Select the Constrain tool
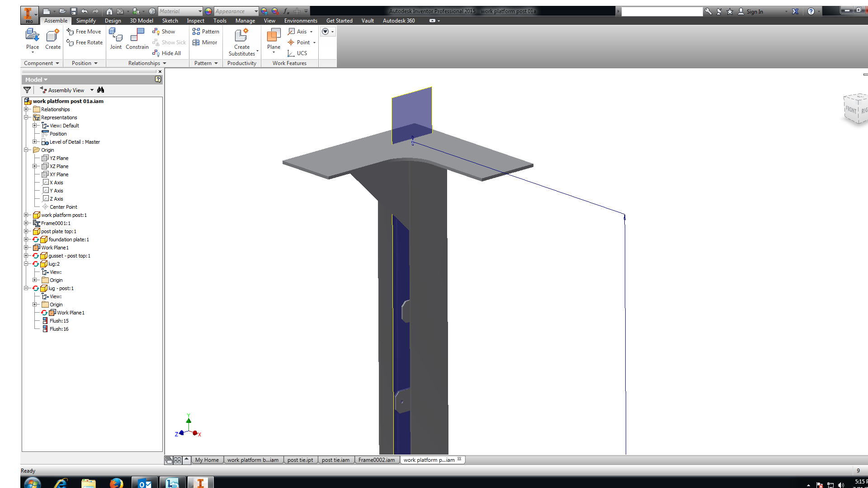 tap(137, 39)
